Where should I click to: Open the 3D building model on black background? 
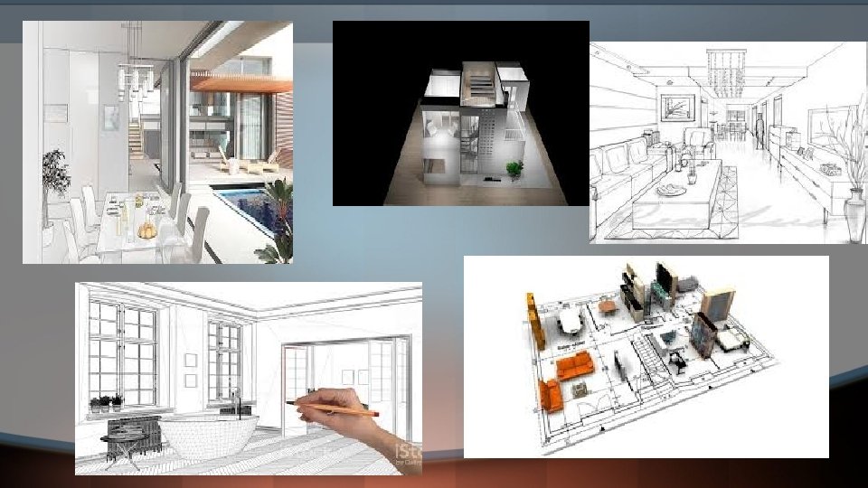coord(460,114)
